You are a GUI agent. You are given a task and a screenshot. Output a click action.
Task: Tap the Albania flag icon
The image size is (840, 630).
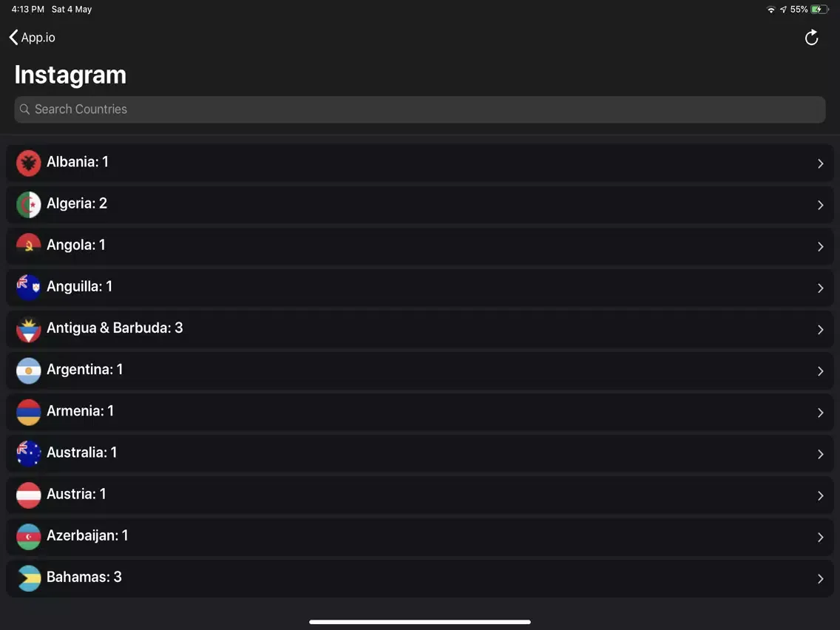pyautogui.click(x=29, y=163)
